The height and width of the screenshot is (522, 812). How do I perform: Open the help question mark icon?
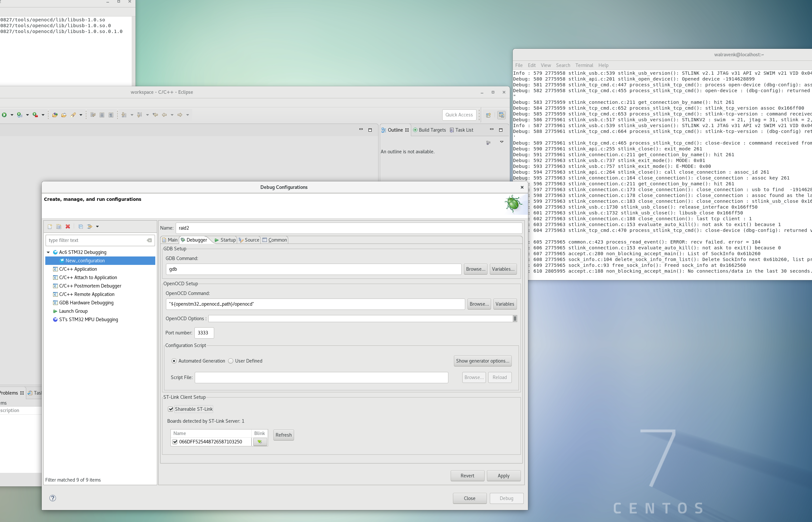click(52, 498)
